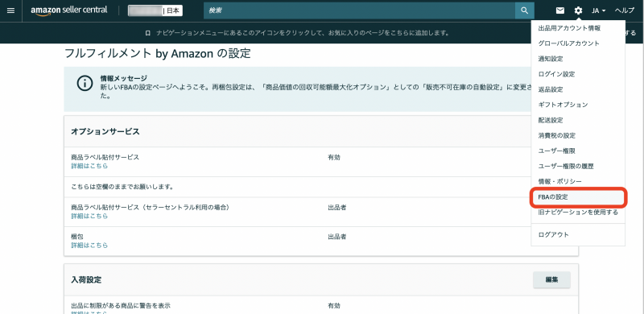Image resolution: width=644 pixels, height=314 pixels.
Task: Open 詳細はこちら under 商品ラベル貼付サービス
Action: click(89, 166)
